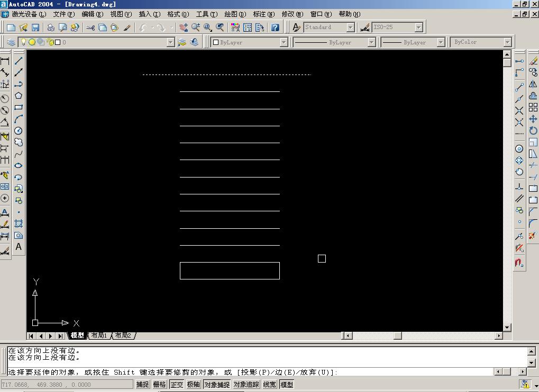Click vertical scrollbar down arrow of drawing
The image size is (539, 392).
[507, 327]
